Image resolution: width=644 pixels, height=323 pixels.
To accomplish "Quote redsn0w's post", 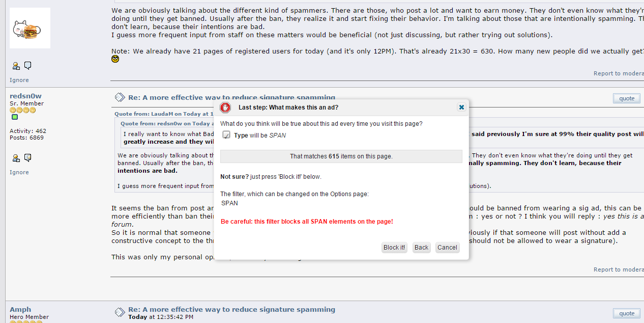I will pos(627,98).
